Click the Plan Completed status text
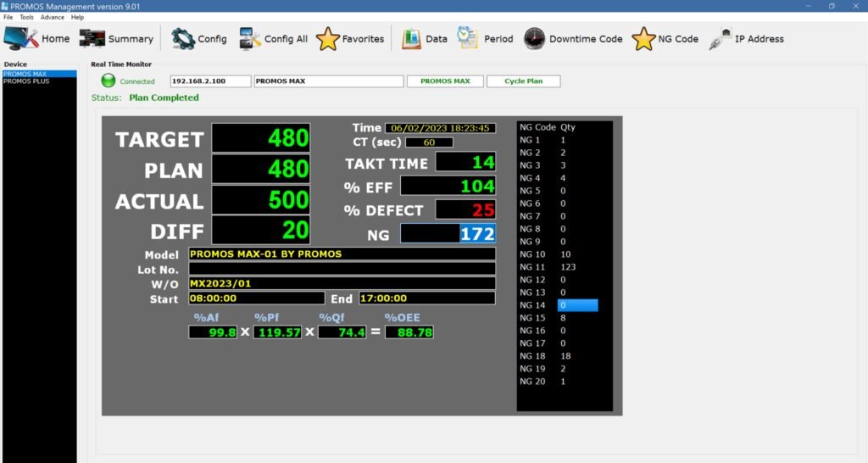This screenshot has height=463, width=868. pos(164,98)
